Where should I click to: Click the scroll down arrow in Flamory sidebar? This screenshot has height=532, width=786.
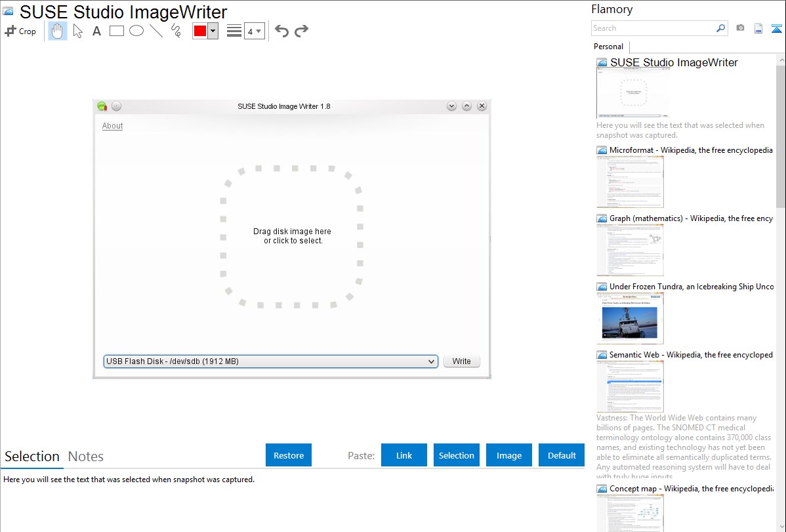(x=781, y=527)
